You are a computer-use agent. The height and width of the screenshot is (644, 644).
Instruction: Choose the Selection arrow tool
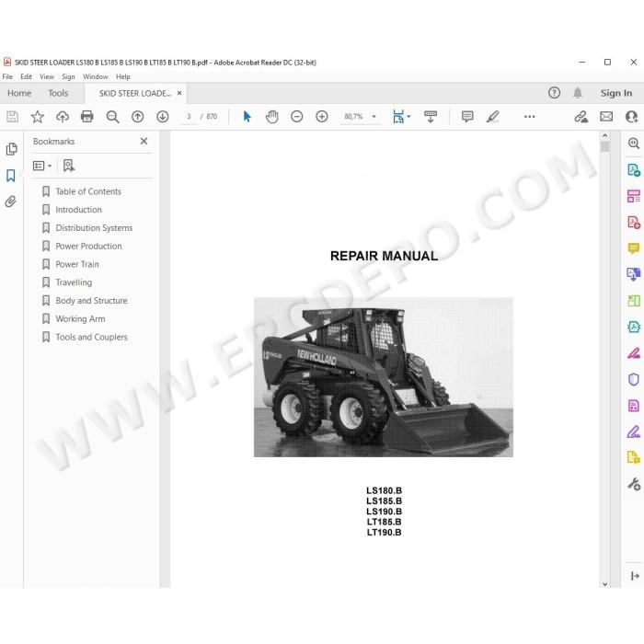click(x=247, y=117)
